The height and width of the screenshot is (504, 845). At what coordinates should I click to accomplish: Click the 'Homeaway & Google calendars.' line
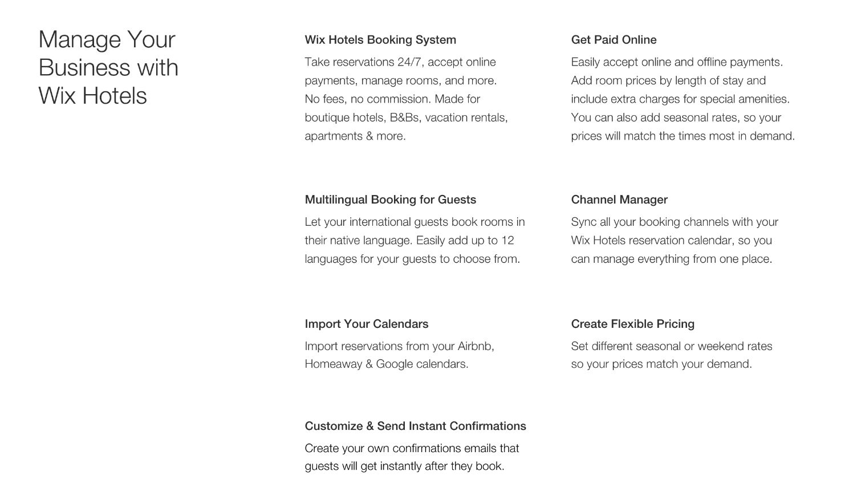coord(386,364)
